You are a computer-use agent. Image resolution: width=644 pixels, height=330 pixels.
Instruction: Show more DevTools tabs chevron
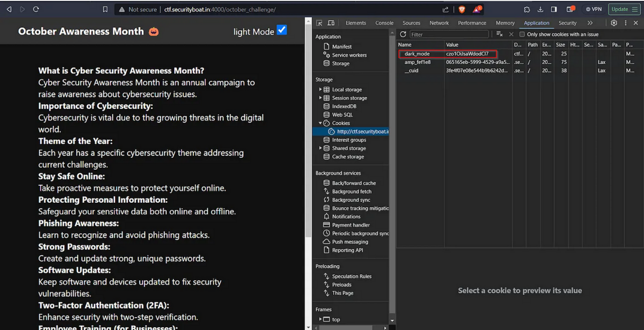pyautogui.click(x=590, y=23)
